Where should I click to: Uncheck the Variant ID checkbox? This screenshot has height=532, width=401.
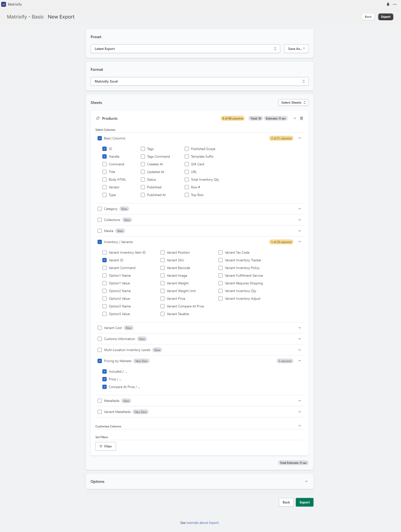(105, 260)
